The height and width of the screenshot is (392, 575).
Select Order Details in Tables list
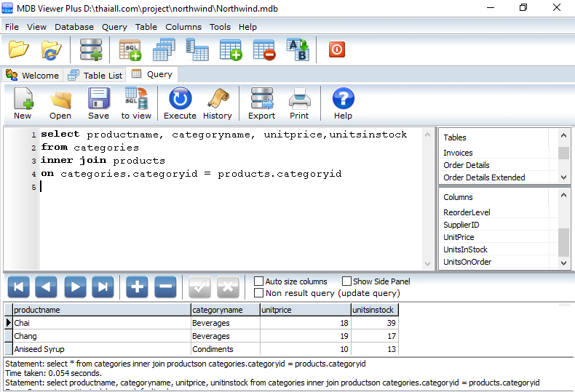coord(467,165)
